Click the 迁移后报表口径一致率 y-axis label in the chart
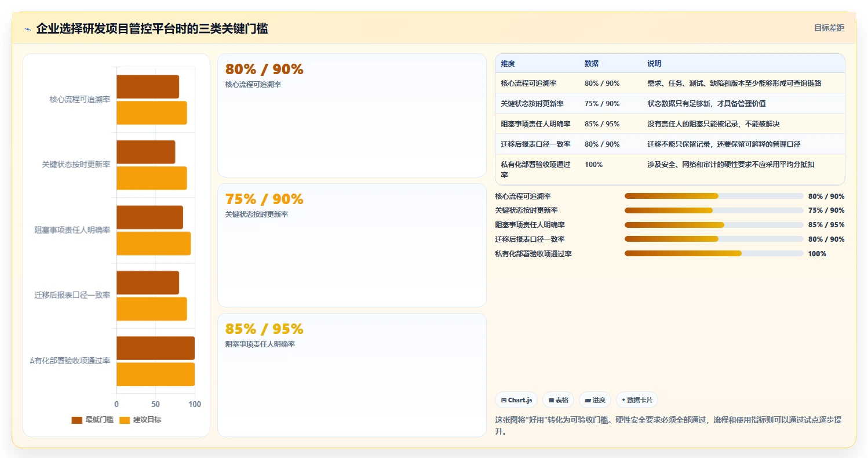 pyautogui.click(x=72, y=296)
